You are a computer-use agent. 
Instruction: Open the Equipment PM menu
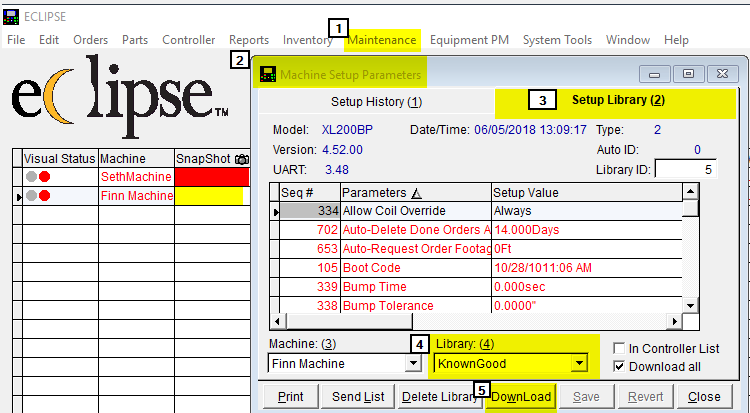pyautogui.click(x=469, y=40)
